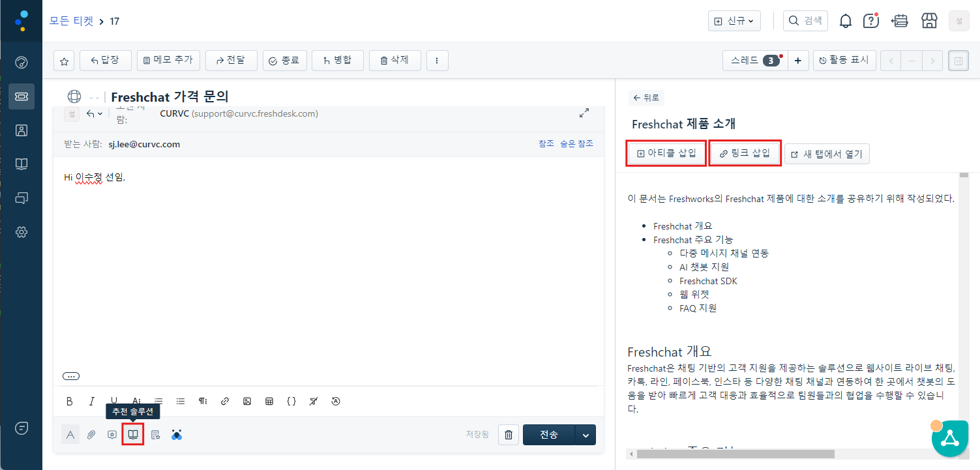980x470 pixels.
Task: Open the help question mark icon
Action: pos(871,21)
